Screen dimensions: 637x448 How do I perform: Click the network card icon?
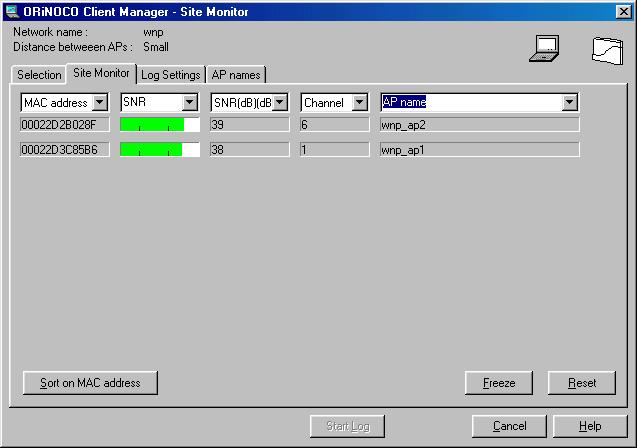607,50
